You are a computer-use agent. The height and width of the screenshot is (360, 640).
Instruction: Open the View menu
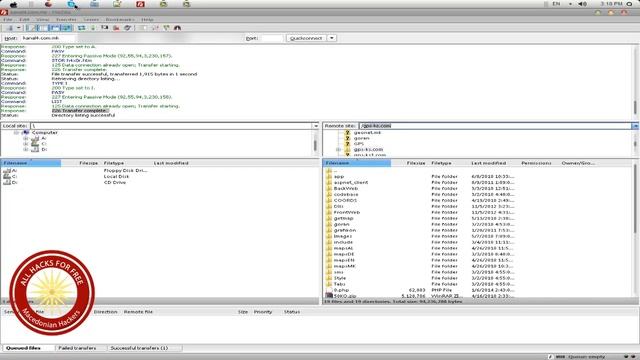42,19
